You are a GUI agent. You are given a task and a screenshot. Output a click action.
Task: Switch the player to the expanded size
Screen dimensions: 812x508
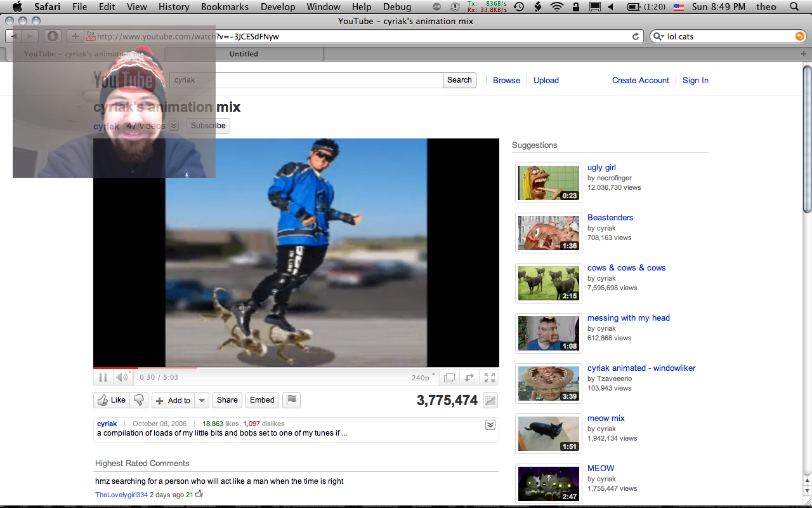(469, 377)
